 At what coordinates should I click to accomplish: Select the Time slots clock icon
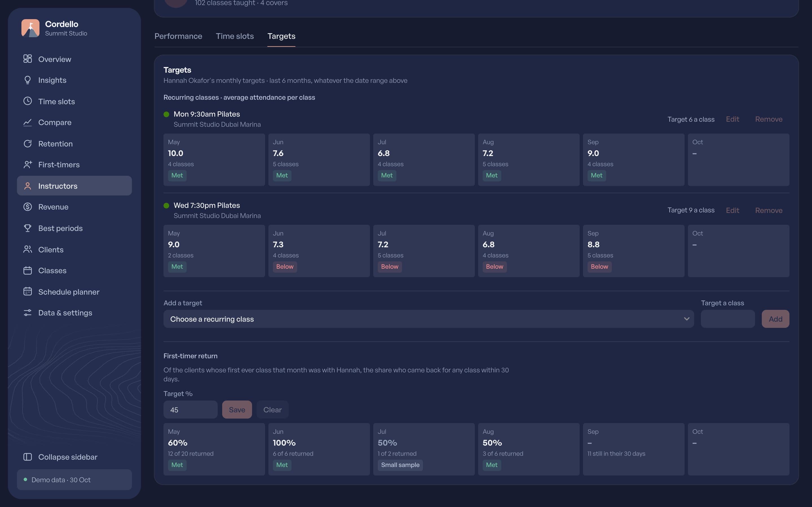pos(28,101)
